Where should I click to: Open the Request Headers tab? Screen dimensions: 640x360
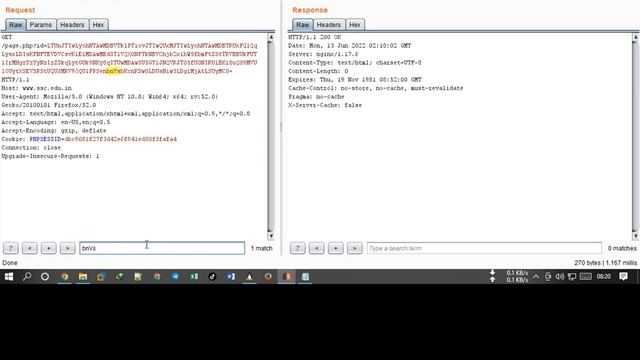(x=72, y=25)
